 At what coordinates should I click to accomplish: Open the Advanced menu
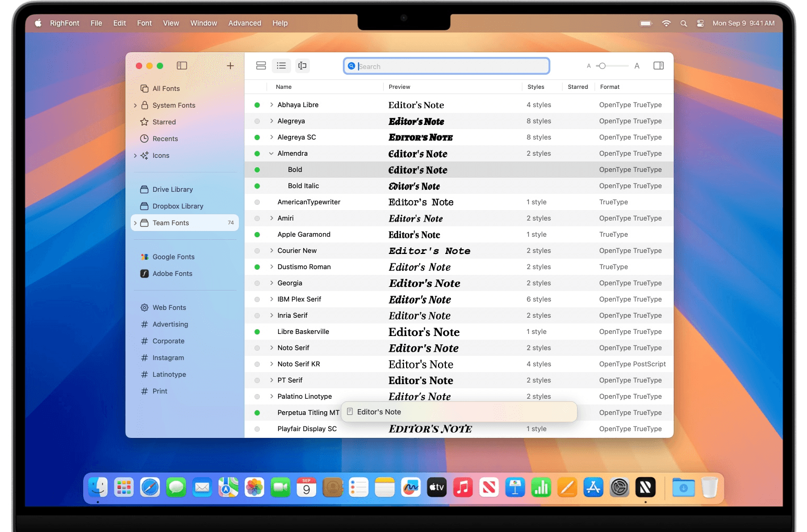point(245,24)
